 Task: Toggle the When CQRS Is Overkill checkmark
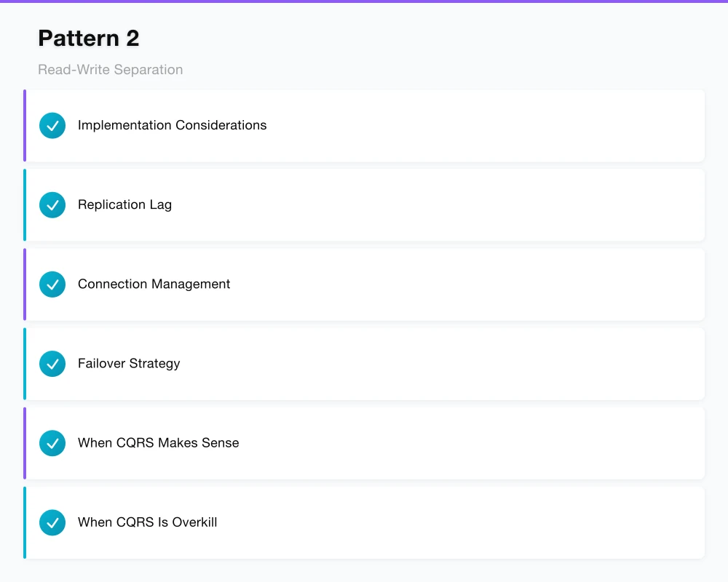52,522
